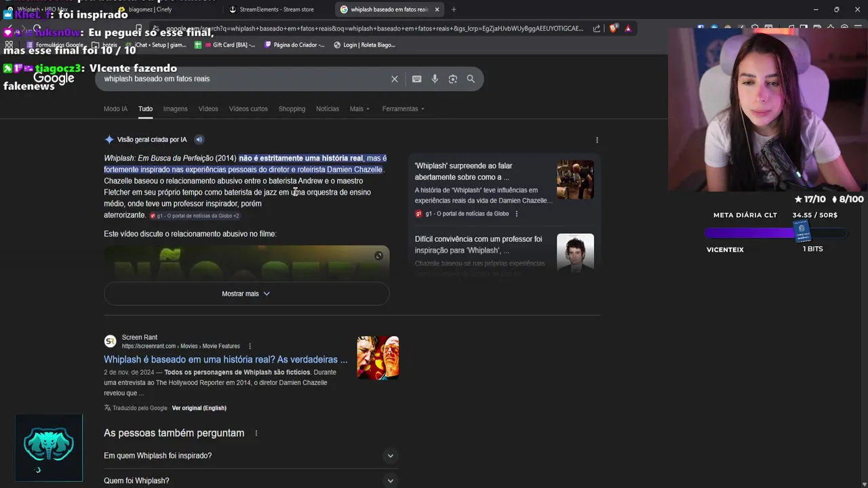The width and height of the screenshot is (868, 488).
Task: Play AI overview audio with the speaker icon
Action: click(199, 140)
